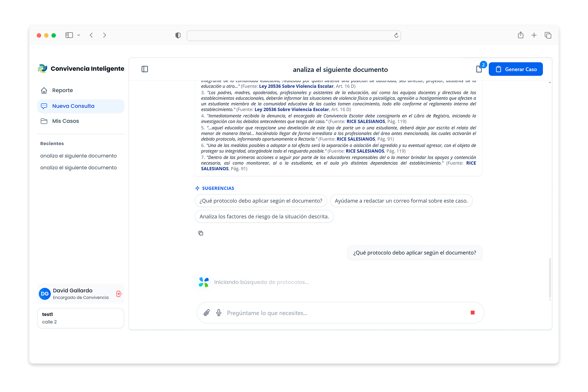588x392 pixels.
Task: Reload page with the refresh icon
Action: [396, 36]
